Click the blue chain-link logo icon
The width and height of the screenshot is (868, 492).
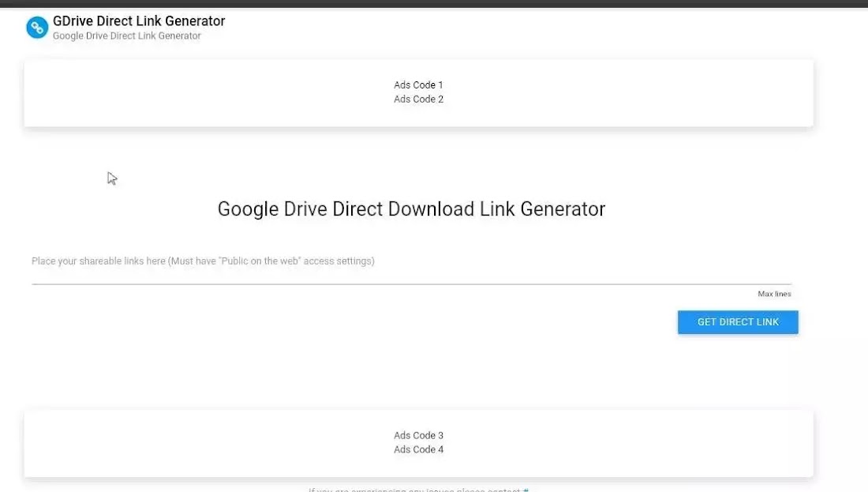coord(37,27)
